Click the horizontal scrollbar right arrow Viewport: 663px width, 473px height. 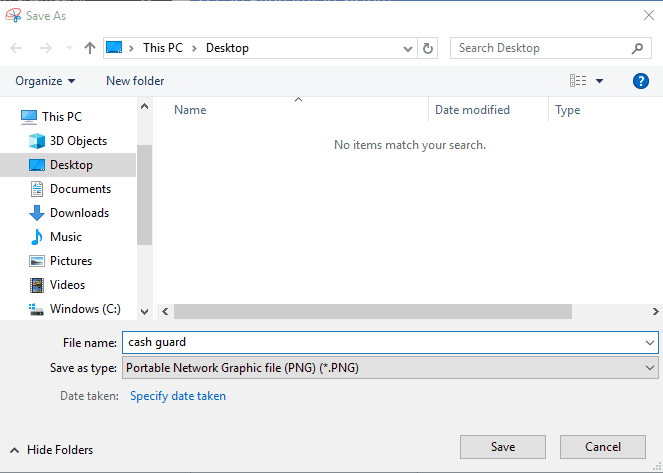pyautogui.click(x=655, y=312)
